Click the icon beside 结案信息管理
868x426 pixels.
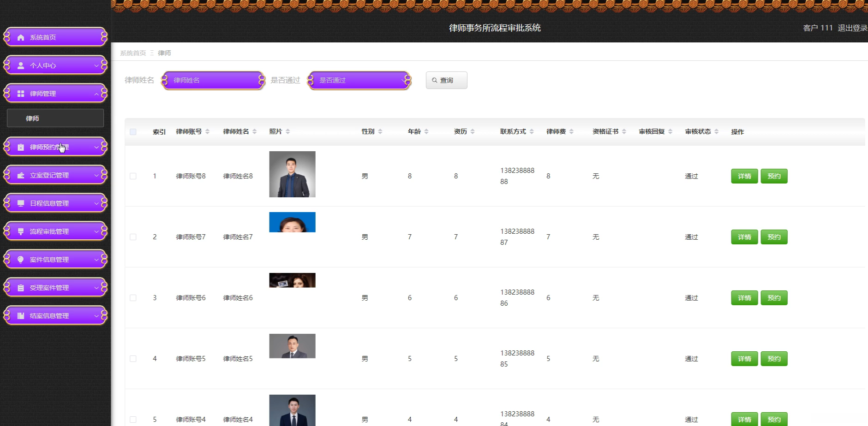[21, 316]
